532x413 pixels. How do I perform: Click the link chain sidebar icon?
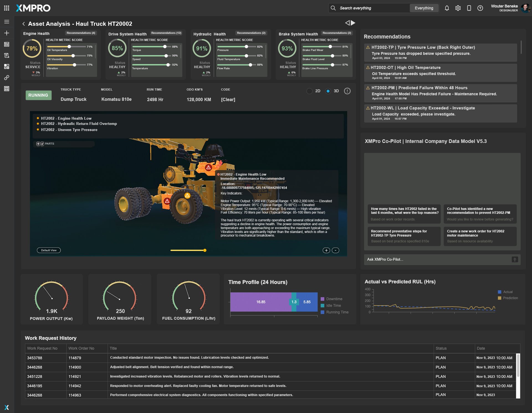(x=7, y=78)
